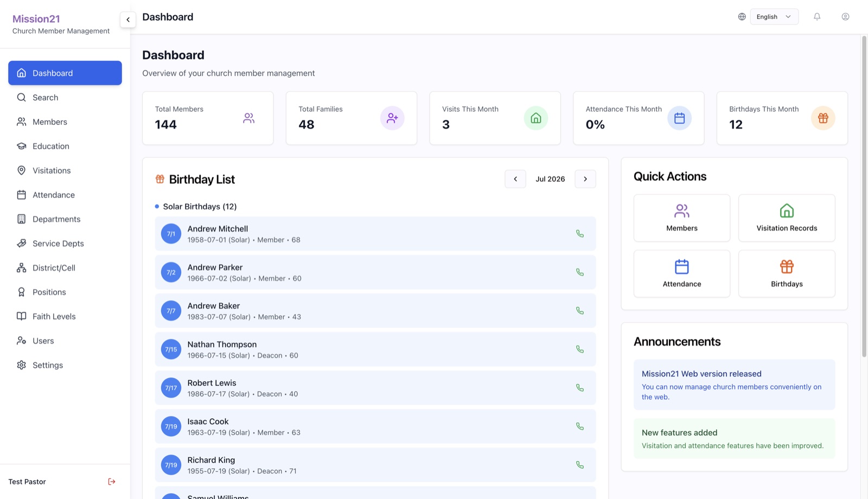This screenshot has height=499, width=868.
Task: Click the logout icon beside Test Pastor
Action: coord(112,482)
